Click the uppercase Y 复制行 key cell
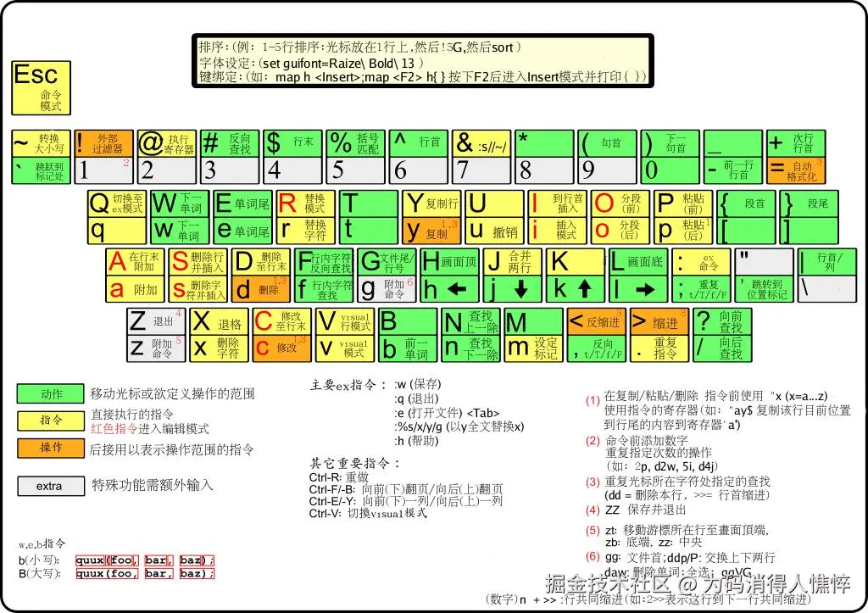Image resolution: width=868 pixels, height=613 pixels. 431,203
